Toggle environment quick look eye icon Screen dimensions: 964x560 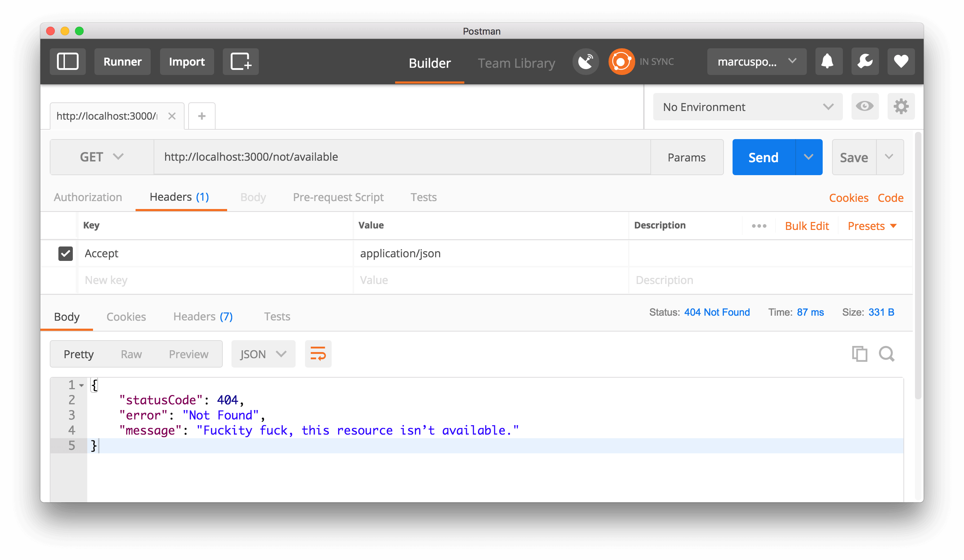(x=865, y=107)
